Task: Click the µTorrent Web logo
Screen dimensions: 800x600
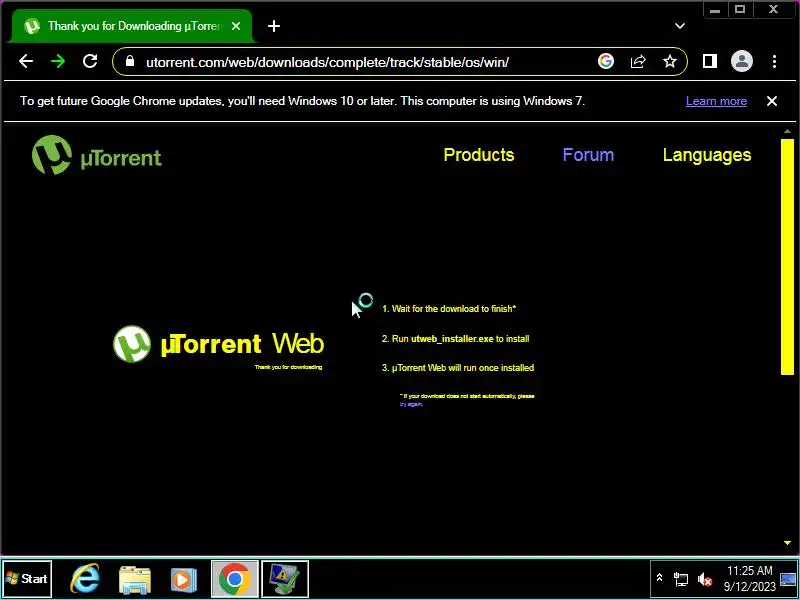Action: coord(218,344)
